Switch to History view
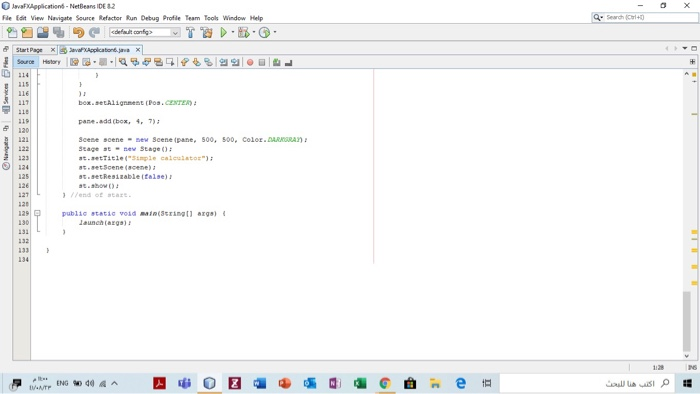The height and width of the screenshot is (394, 700). (x=51, y=62)
